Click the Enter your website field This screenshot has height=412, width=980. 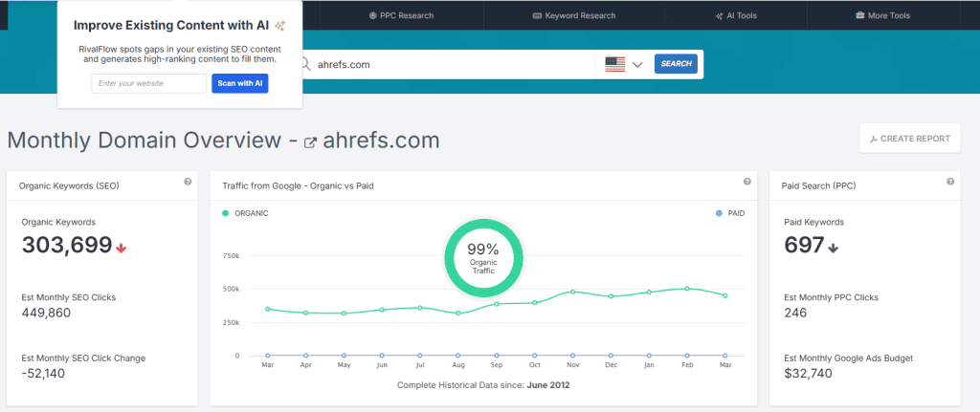[148, 84]
